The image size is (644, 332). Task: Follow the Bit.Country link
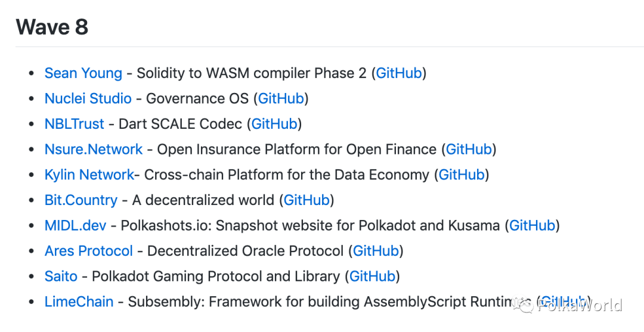(81, 200)
